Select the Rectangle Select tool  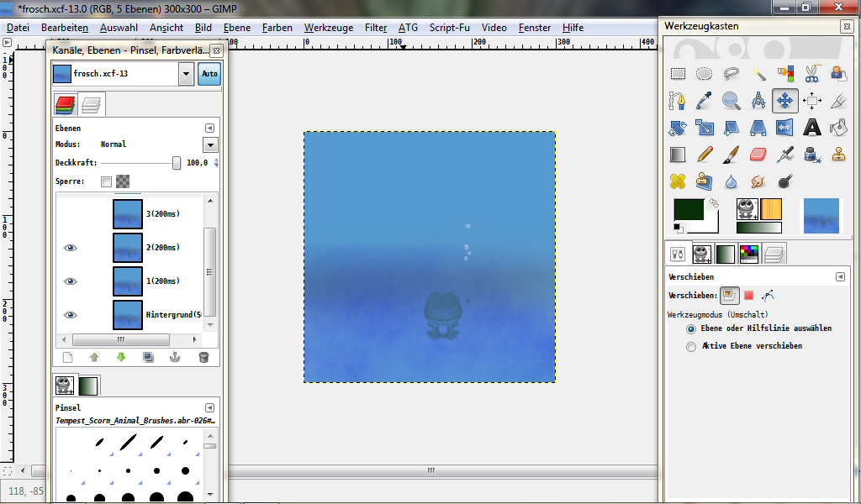pyautogui.click(x=678, y=74)
